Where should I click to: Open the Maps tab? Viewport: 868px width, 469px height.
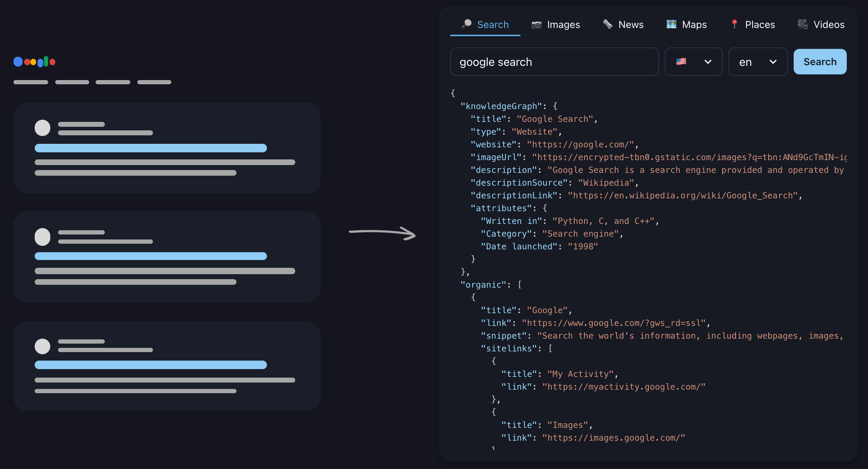point(695,24)
